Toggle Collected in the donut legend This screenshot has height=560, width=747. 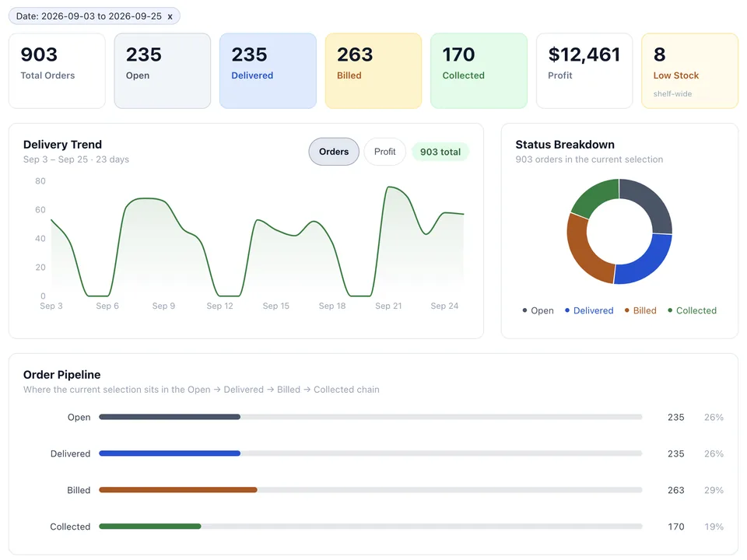coord(693,310)
